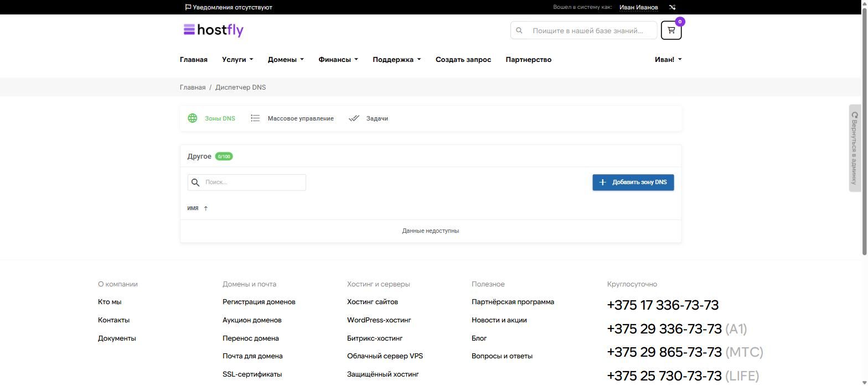868x386 pixels.
Task: Expand the Услуги dropdown menu
Action: [x=237, y=60]
